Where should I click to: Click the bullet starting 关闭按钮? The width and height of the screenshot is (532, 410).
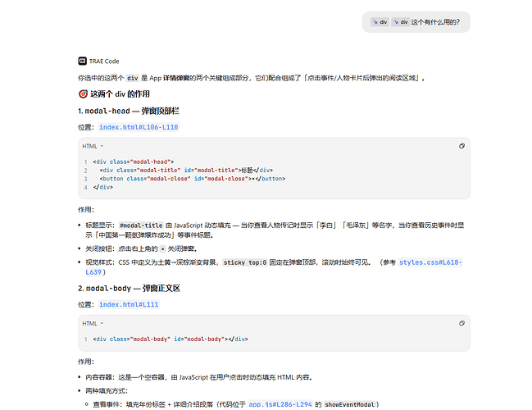point(141,249)
